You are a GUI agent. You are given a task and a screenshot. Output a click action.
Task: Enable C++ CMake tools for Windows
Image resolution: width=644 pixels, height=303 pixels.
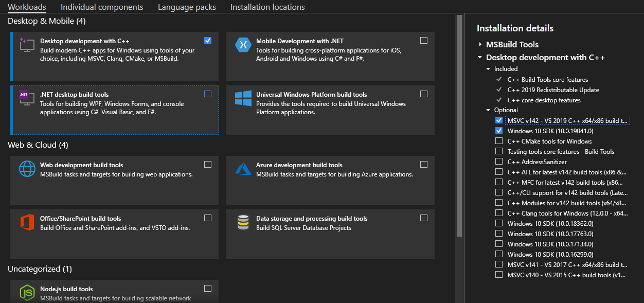pyautogui.click(x=499, y=141)
